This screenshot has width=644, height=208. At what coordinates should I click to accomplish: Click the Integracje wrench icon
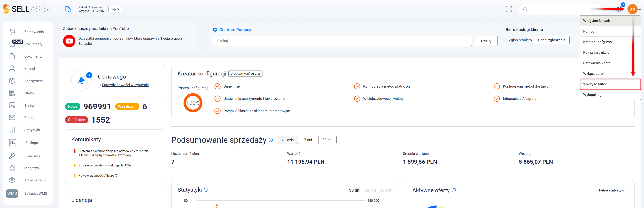point(12,156)
